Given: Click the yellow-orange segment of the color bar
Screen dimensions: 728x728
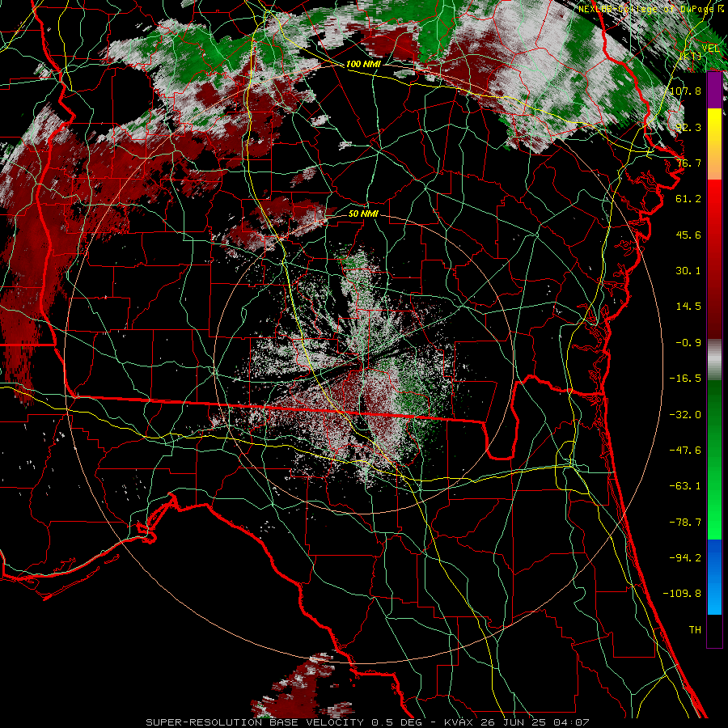Looking at the screenshot, I should click(714, 144).
